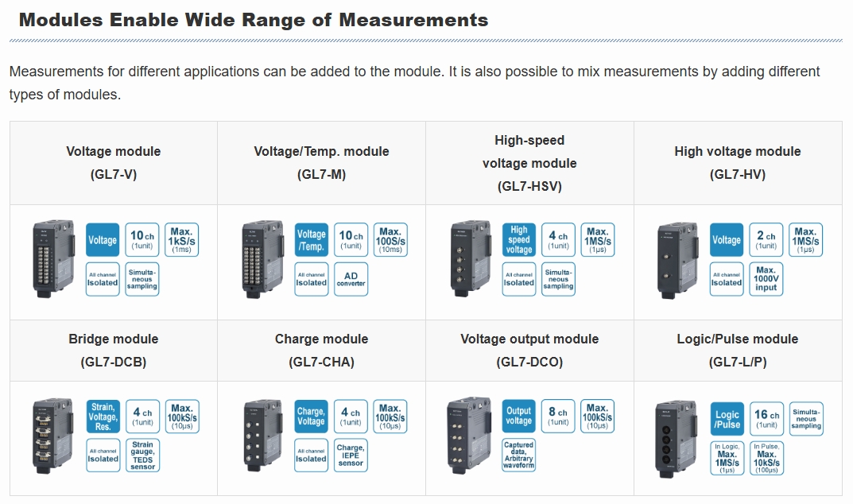This screenshot has width=853, height=504.
Task: Open the GL7-DCB bridge module image
Action: (x=53, y=436)
